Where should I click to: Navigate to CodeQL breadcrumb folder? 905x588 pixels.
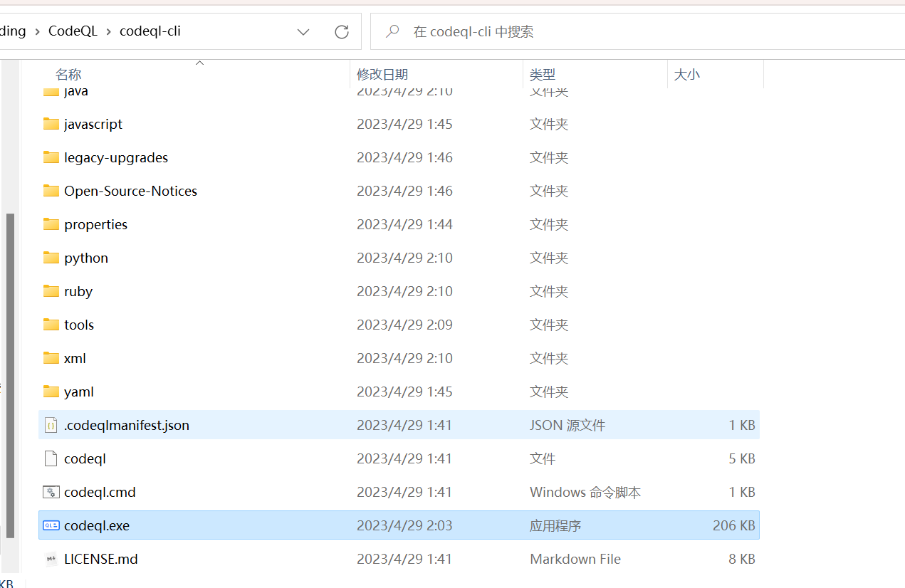(x=73, y=31)
